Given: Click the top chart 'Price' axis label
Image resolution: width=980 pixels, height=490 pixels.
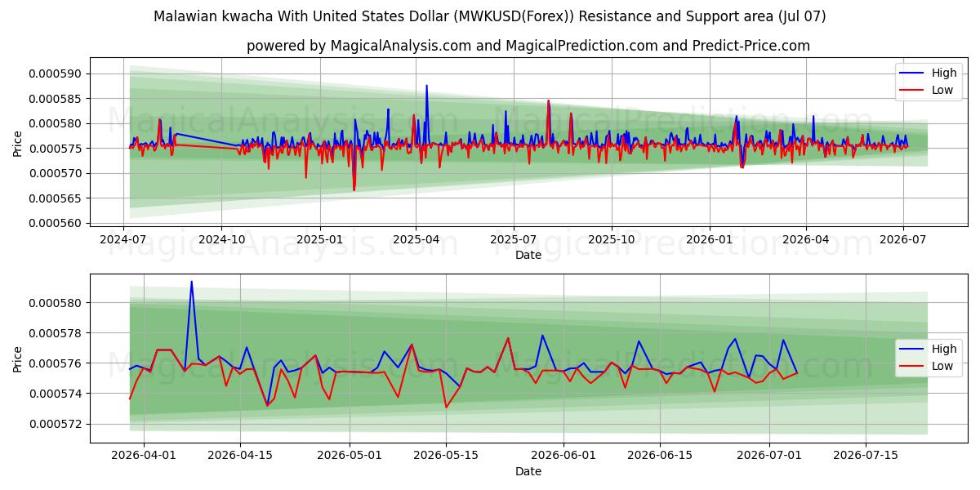Looking at the screenshot, I should click(x=18, y=143).
